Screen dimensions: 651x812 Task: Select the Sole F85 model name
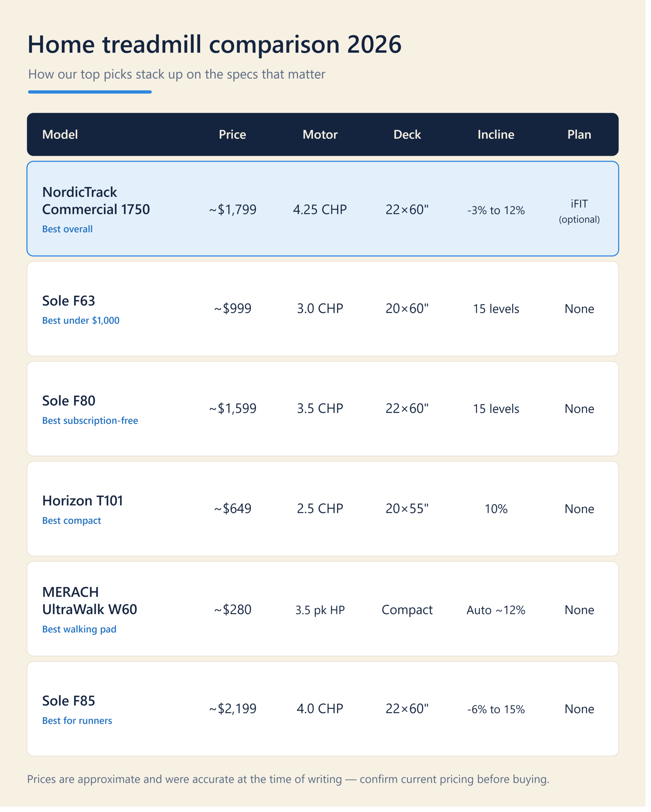click(69, 707)
